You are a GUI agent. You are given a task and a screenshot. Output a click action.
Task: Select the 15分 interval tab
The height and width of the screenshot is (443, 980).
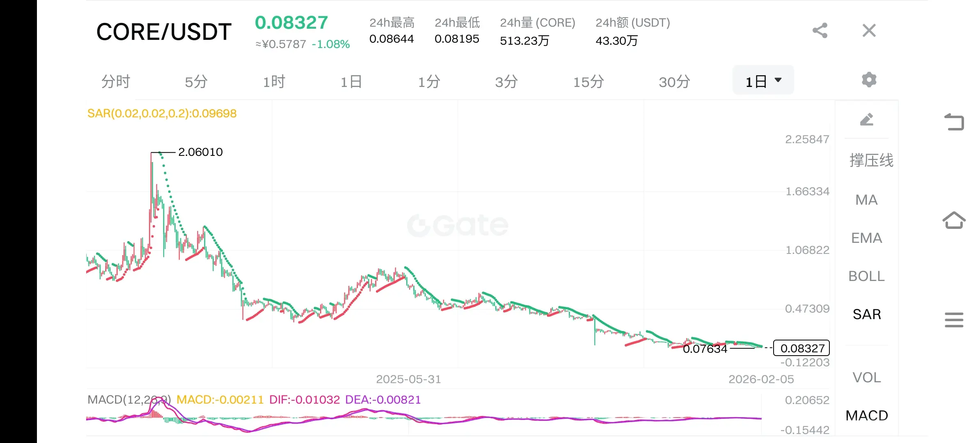(x=588, y=82)
